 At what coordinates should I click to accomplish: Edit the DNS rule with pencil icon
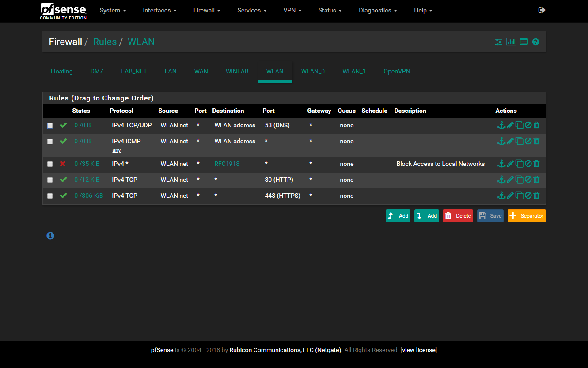coord(510,125)
